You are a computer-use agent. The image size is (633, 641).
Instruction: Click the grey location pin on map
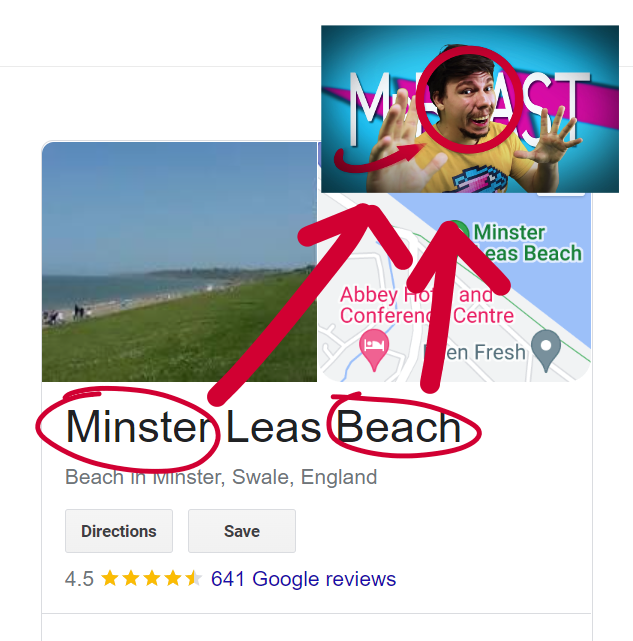(x=545, y=347)
